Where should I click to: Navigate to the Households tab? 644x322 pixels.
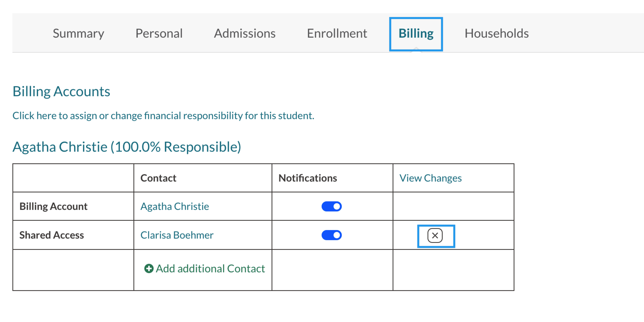click(497, 34)
